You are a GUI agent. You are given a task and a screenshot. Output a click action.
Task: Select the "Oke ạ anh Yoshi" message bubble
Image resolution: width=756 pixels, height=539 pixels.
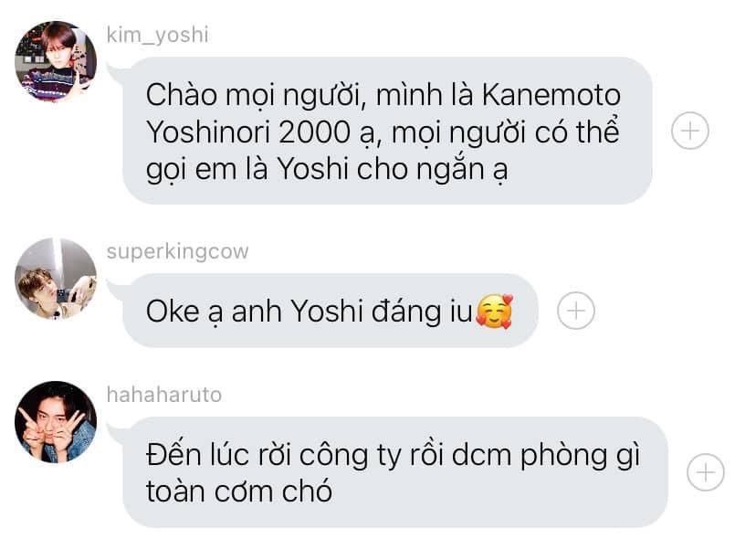point(331,311)
